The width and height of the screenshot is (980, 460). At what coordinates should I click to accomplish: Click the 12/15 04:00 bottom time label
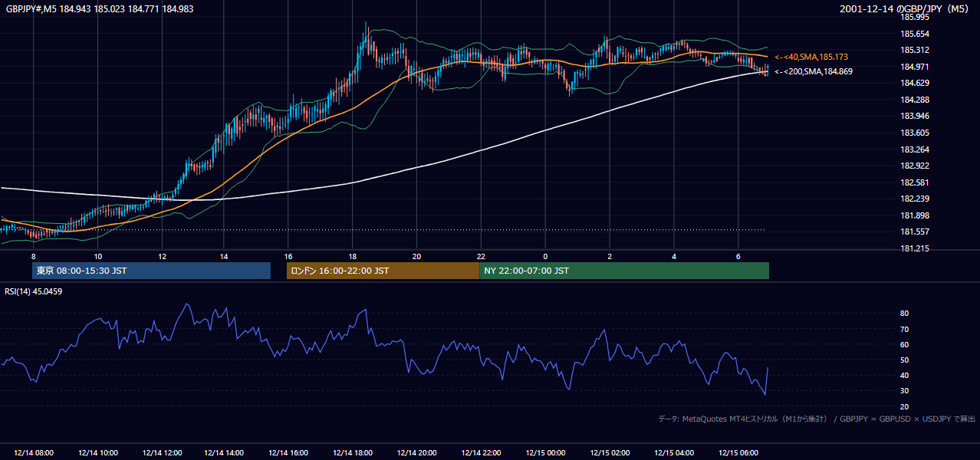tap(673, 453)
